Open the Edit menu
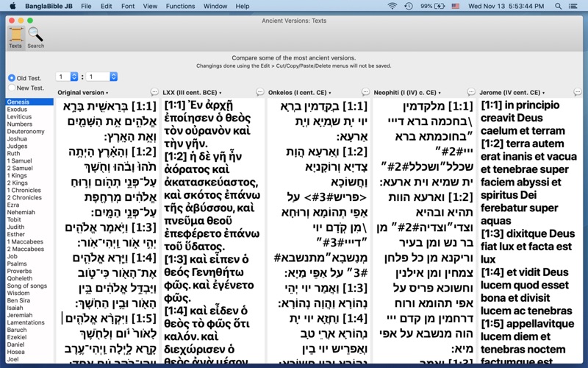 106,6
